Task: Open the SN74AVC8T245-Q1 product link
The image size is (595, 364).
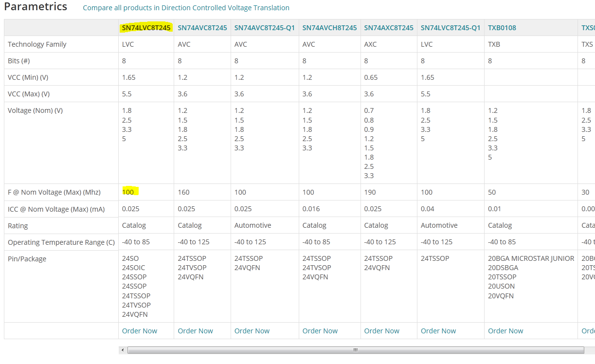Action: (265, 28)
